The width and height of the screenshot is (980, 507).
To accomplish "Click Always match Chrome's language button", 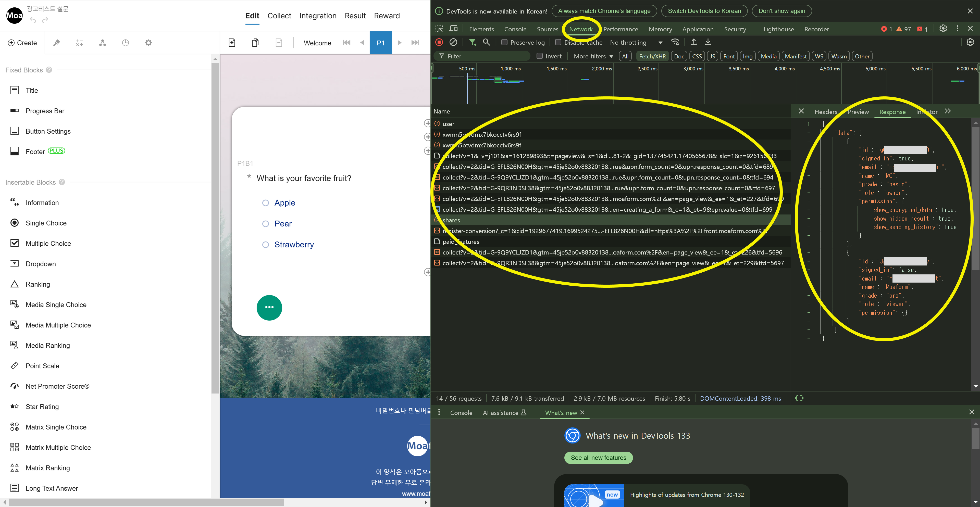I will 604,11.
